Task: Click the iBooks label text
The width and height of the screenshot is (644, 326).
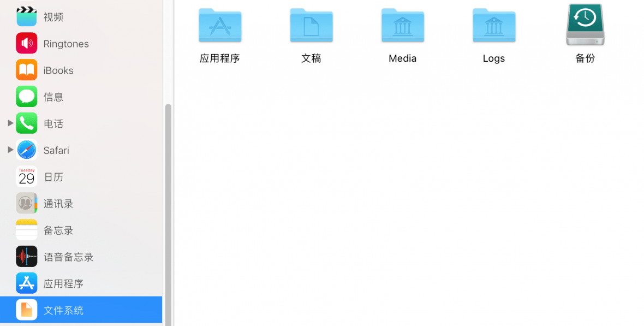Action: tap(58, 70)
